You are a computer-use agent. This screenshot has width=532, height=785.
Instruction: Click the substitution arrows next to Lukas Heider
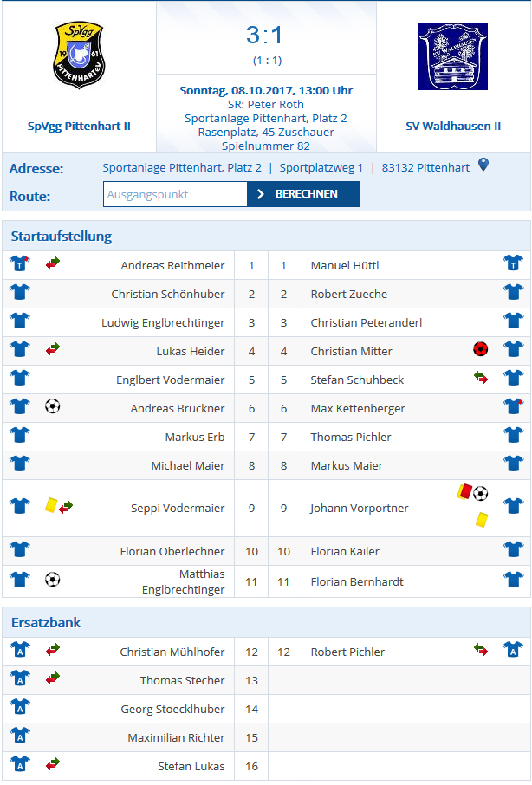(53, 348)
